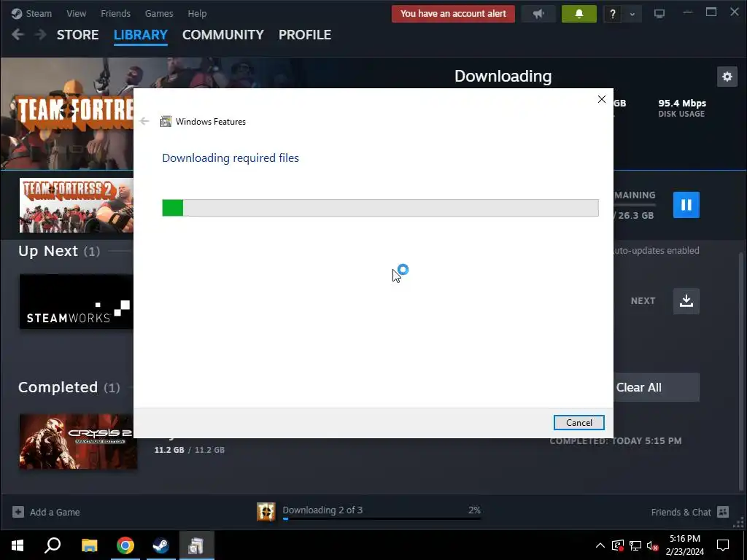Open the Help menu

click(197, 13)
